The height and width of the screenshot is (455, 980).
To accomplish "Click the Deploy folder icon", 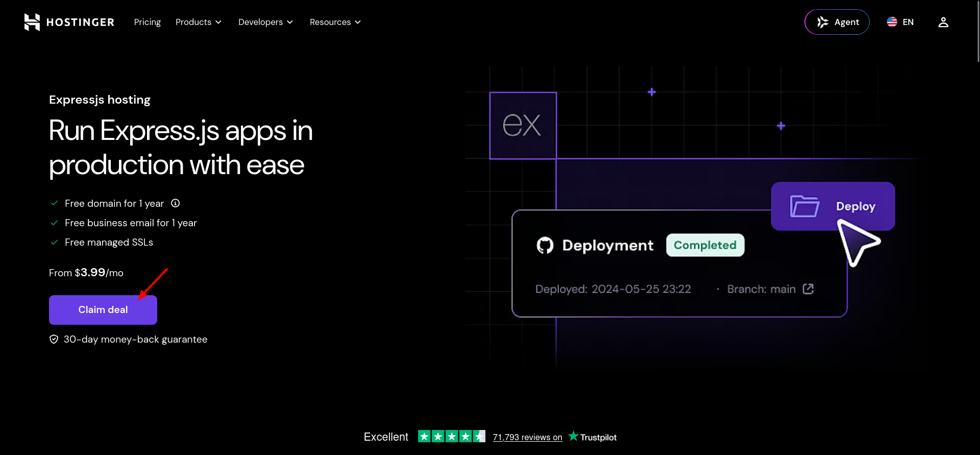I will click(804, 206).
